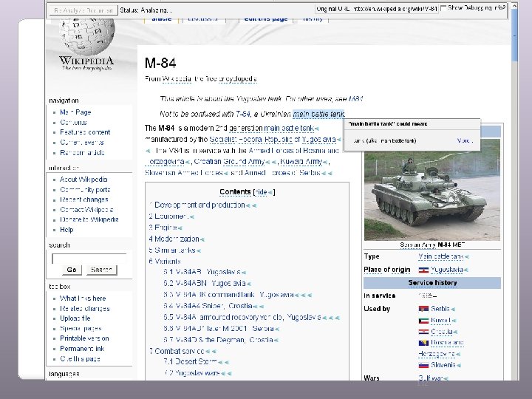Click Socialist Federal Republic of Yugoslavia link
532x399 pixels.
pyautogui.click(x=273, y=140)
